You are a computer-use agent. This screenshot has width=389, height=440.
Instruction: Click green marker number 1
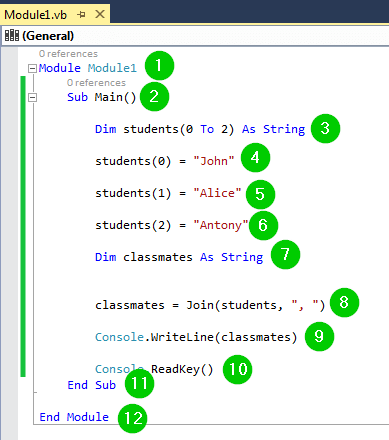coord(159,65)
